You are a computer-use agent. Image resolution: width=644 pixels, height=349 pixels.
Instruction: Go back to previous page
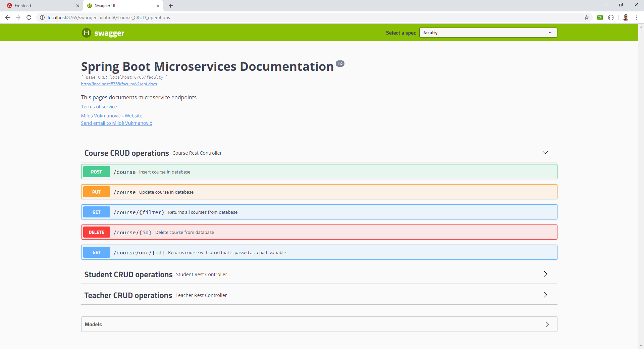coord(7,17)
